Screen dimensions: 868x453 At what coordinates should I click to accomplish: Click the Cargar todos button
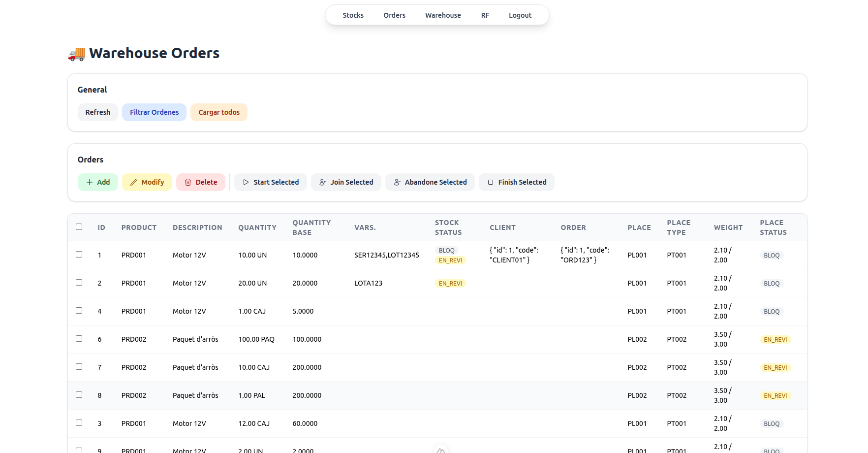click(x=219, y=112)
